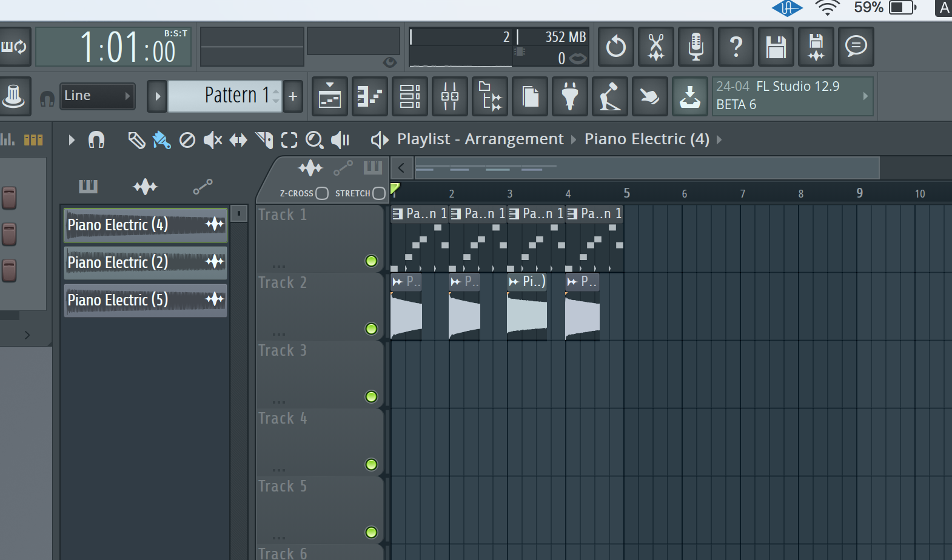The image size is (952, 560).
Task: Mute Track 5 with its green light
Action: (x=371, y=533)
